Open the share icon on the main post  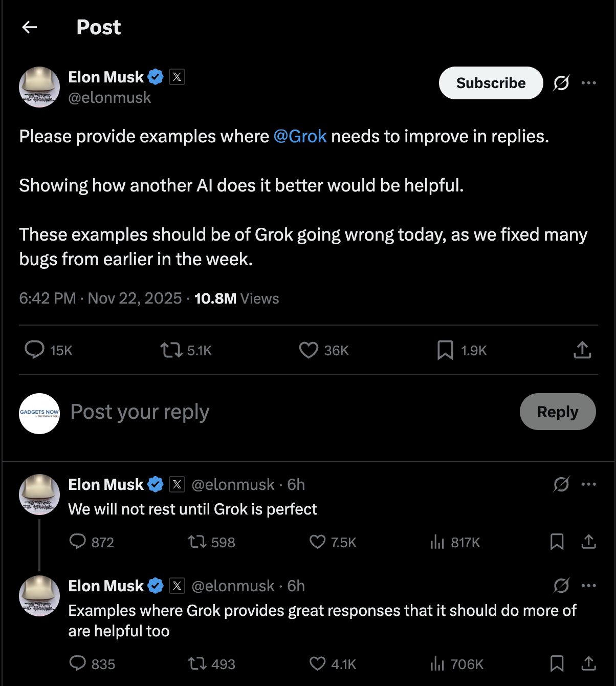[582, 350]
